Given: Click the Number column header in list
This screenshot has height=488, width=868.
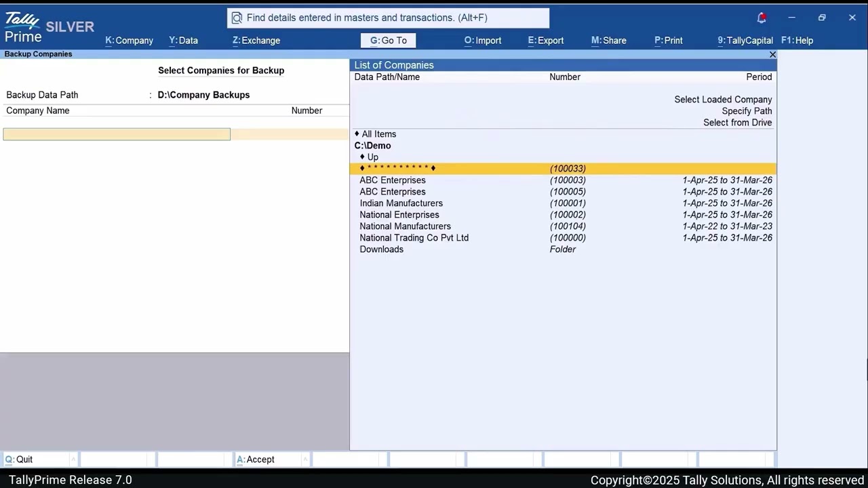Looking at the screenshot, I should point(565,77).
